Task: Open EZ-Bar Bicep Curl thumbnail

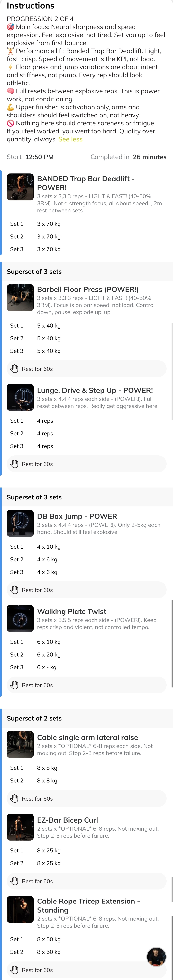Action: coord(20,827)
